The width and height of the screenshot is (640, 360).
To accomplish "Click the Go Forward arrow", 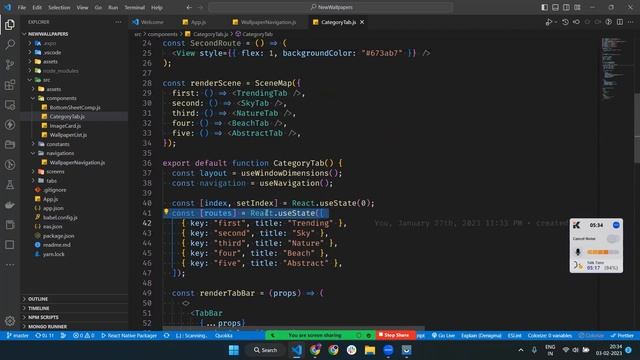I will [200, 7].
